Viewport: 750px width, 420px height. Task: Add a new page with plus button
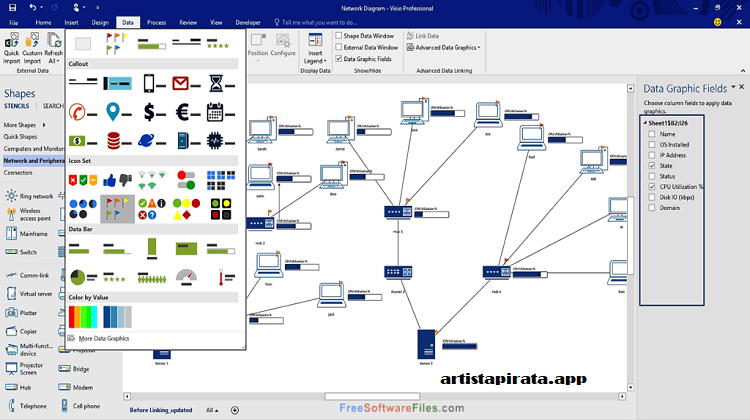(235, 410)
